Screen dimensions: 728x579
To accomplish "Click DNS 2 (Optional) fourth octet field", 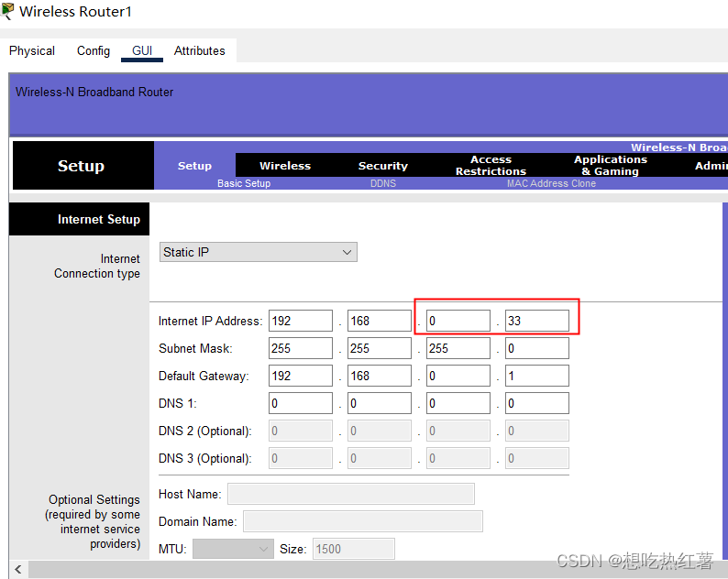I will [537, 431].
